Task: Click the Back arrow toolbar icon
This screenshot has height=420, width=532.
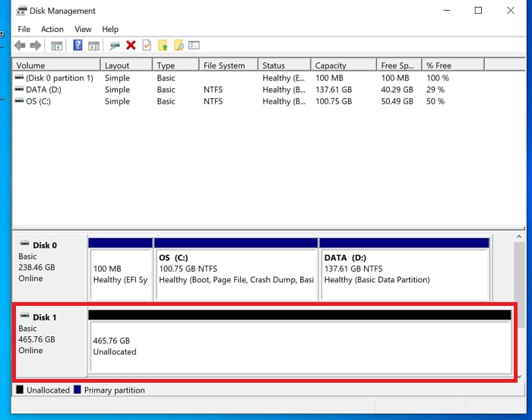Action: click(x=21, y=46)
